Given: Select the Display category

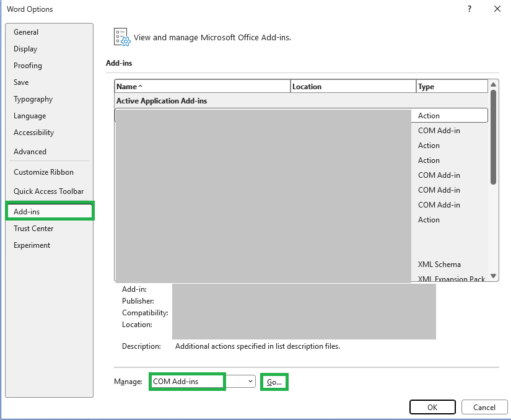Looking at the screenshot, I should click(49, 49).
